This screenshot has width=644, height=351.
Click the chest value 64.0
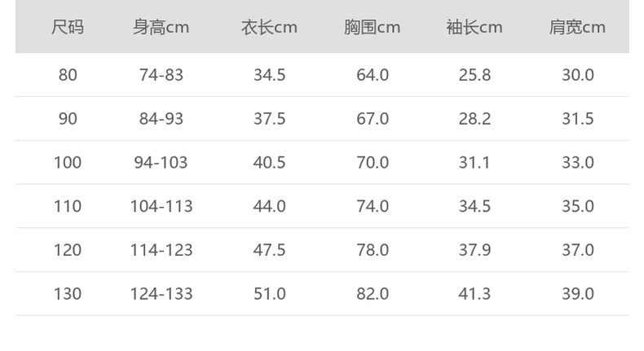coord(372,75)
